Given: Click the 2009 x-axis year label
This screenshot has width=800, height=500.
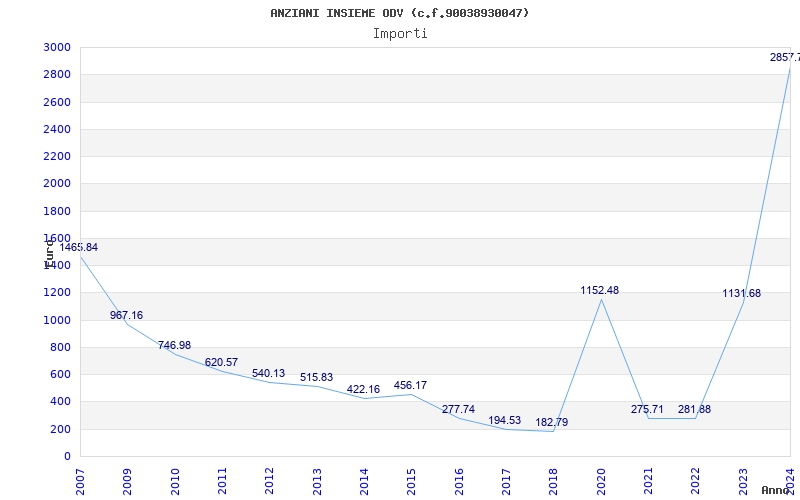Looking at the screenshot, I should pos(127,482).
